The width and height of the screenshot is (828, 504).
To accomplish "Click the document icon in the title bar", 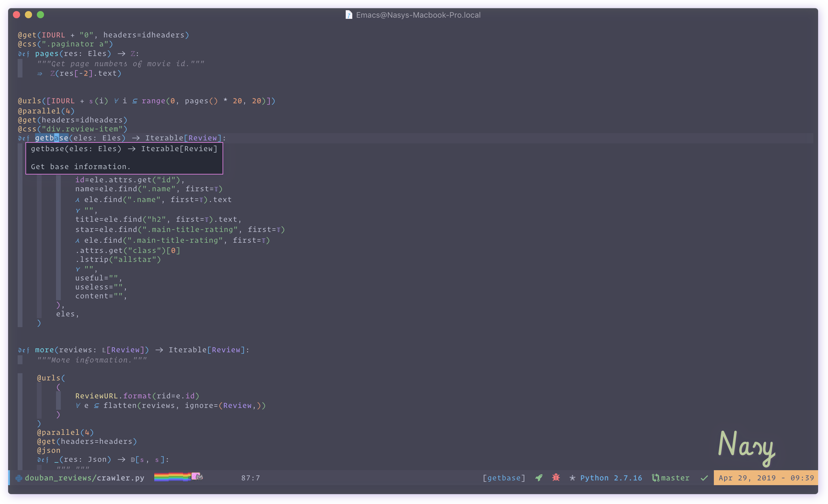I will click(x=349, y=15).
